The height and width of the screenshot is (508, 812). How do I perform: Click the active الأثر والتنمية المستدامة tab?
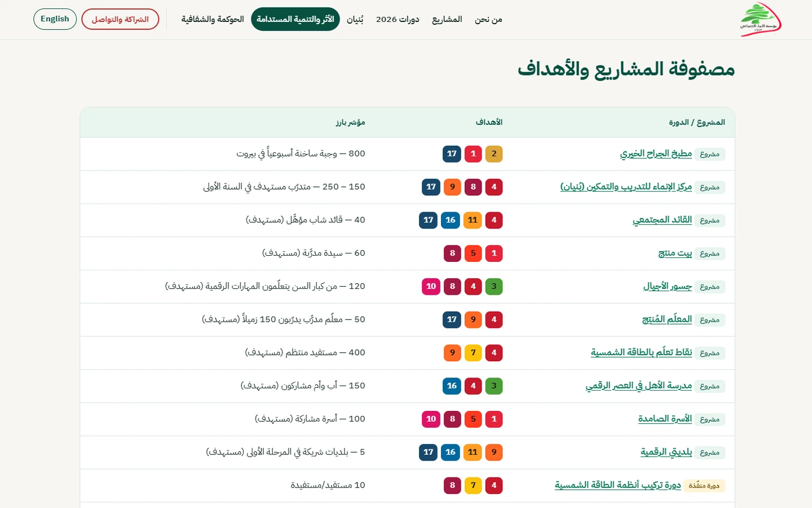[295, 19]
